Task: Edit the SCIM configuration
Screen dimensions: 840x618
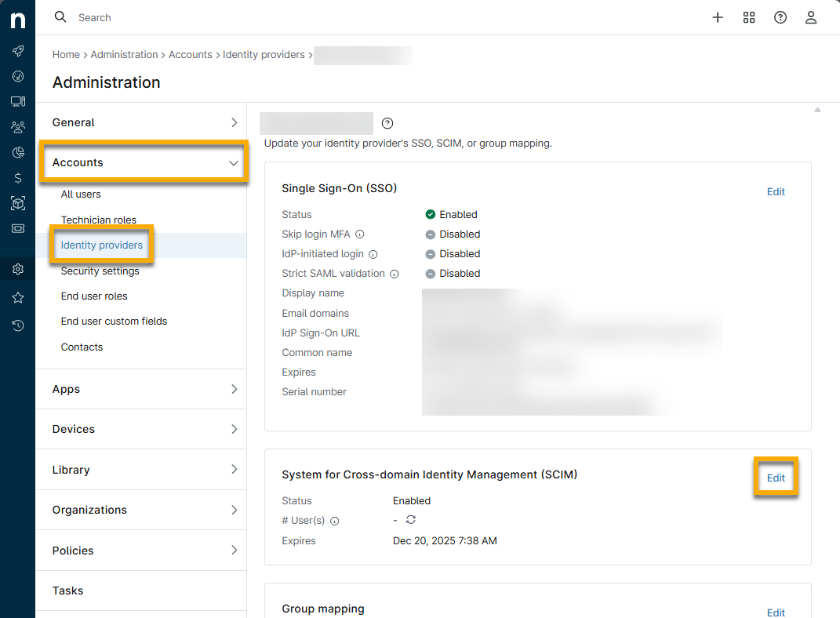Action: [x=775, y=477]
